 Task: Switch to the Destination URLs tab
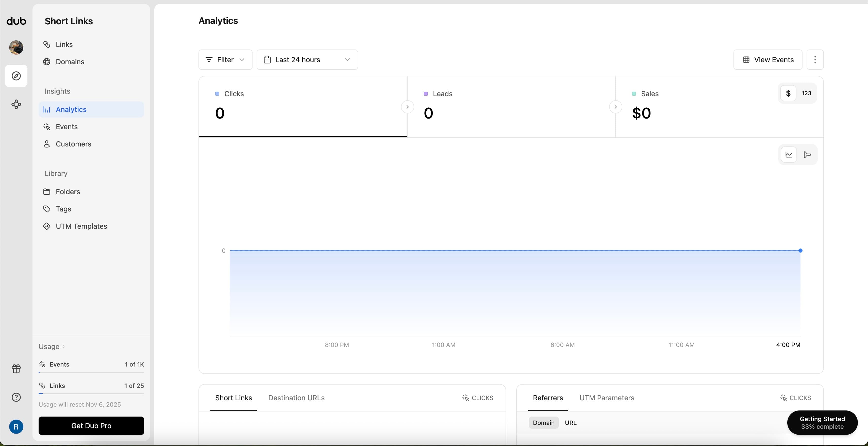[296, 398]
